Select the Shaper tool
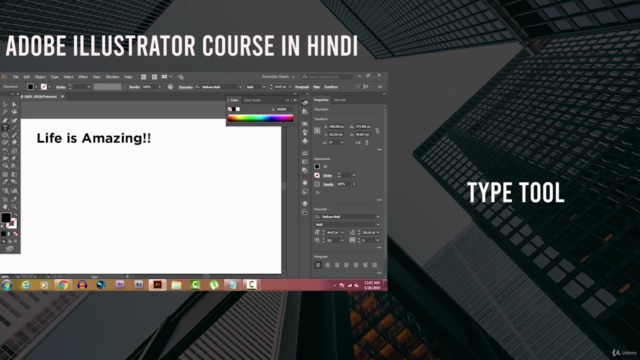640x360 pixels. (5, 143)
